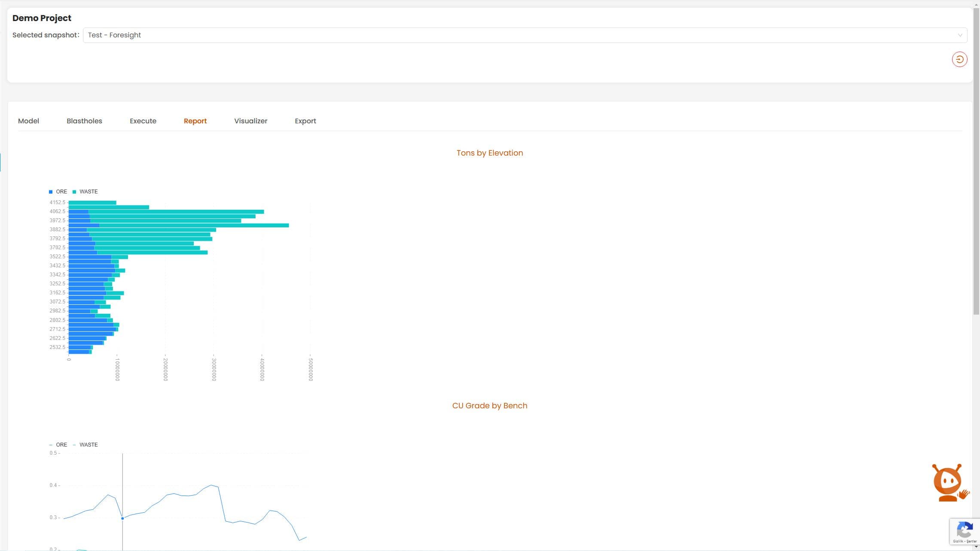The height and width of the screenshot is (551, 980).
Task: Toggle WASTE series in Tons by Elevation legend
Action: 85,192
